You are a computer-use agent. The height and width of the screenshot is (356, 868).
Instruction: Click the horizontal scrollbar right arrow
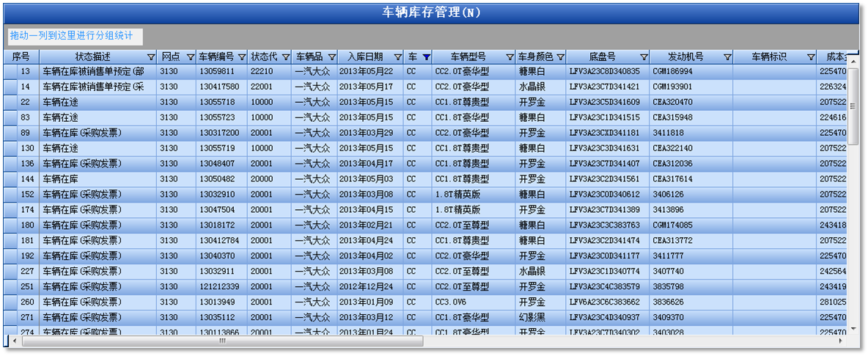click(x=842, y=341)
